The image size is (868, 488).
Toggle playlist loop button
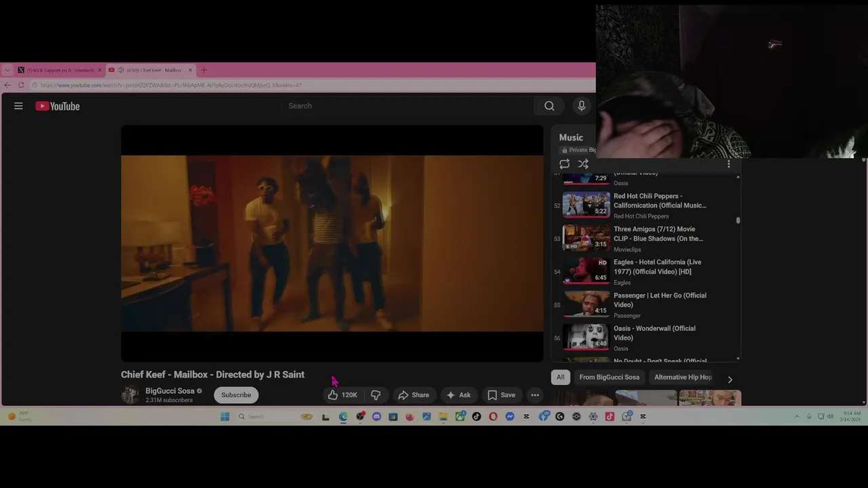564,164
